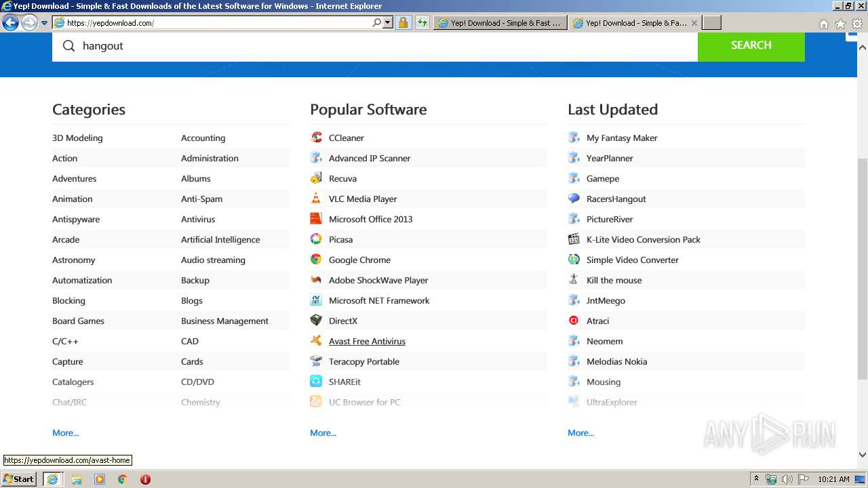Open Google Chrome from the taskbar
Image resolution: width=868 pixels, height=488 pixels.
(122, 479)
